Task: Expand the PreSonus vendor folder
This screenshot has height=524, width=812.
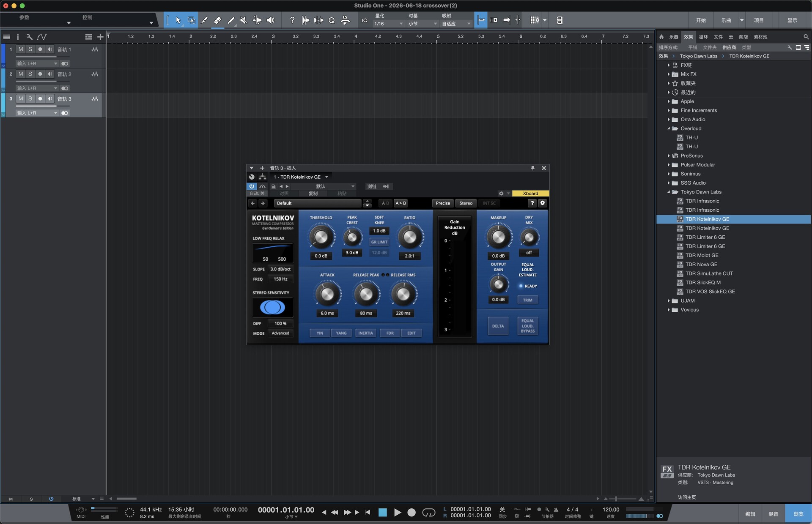Action: click(x=669, y=156)
